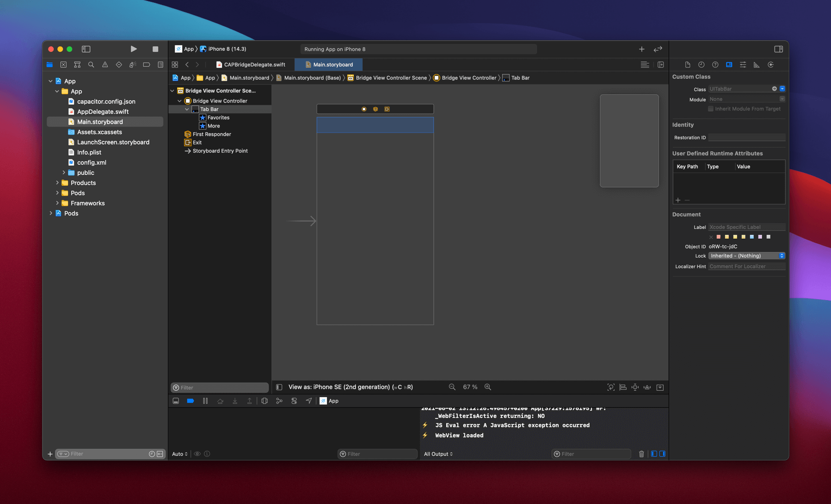Open the Library with the plus button

(642, 49)
